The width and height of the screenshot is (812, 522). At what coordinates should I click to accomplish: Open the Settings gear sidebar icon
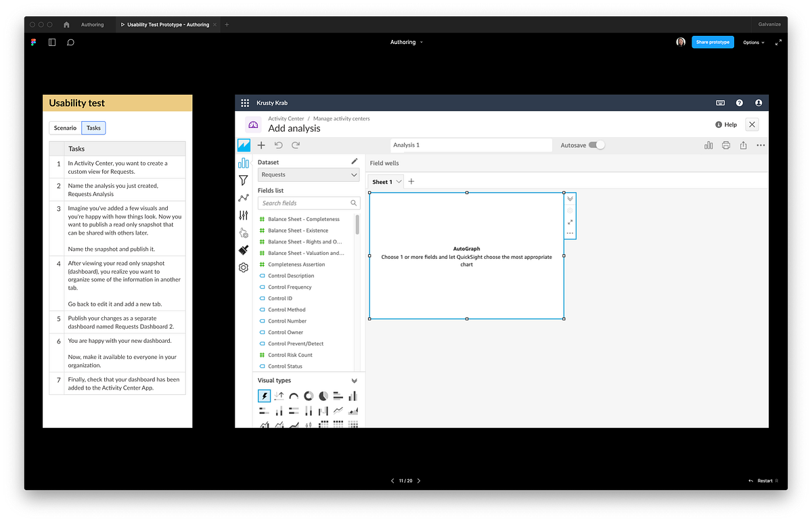pyautogui.click(x=244, y=268)
